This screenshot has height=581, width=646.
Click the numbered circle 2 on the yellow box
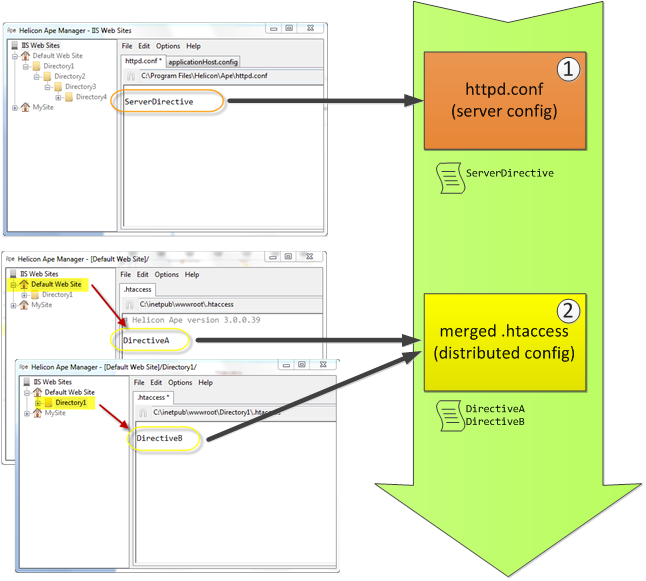click(x=565, y=309)
